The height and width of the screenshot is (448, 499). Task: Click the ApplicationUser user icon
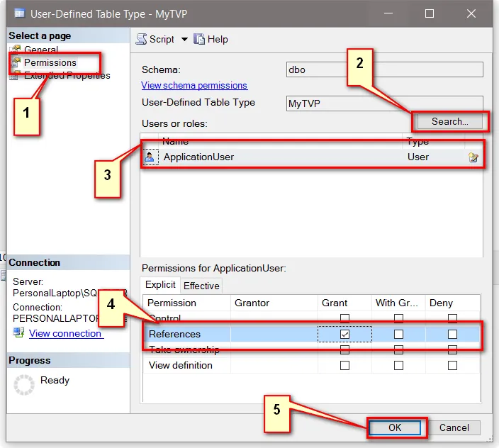point(150,157)
